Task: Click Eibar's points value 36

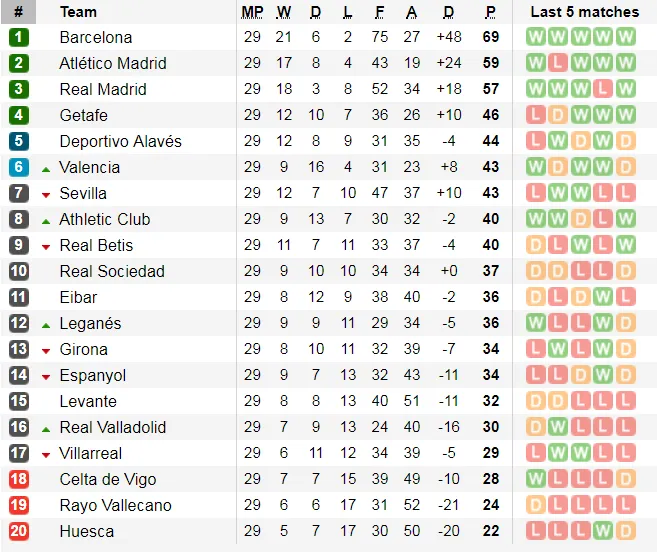Action: point(490,297)
